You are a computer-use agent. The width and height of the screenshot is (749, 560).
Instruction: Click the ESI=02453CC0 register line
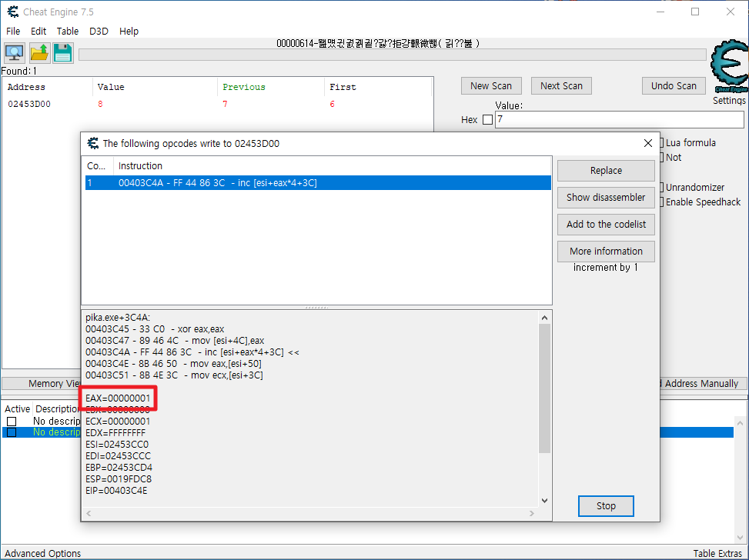point(117,444)
